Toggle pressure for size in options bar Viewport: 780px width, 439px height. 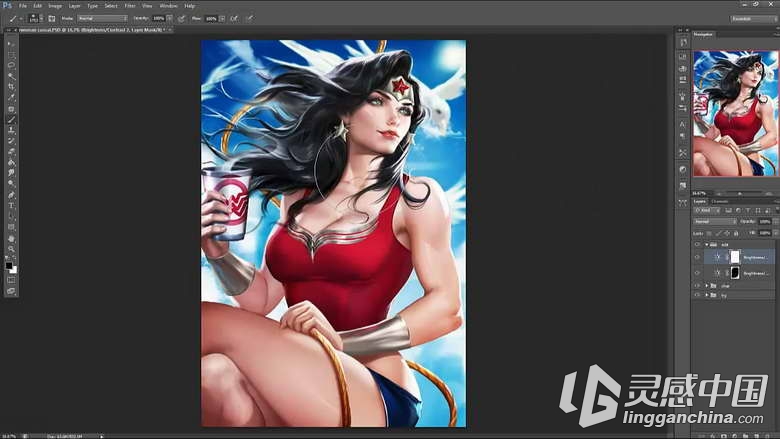(x=250, y=18)
